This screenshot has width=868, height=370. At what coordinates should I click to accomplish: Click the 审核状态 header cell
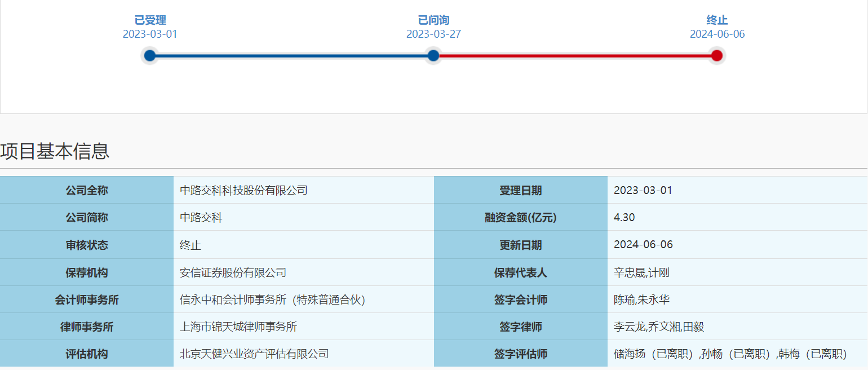87,245
